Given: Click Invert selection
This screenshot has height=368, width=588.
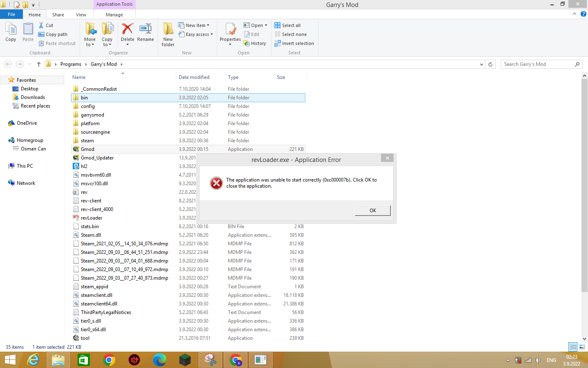Looking at the screenshot, I should click(x=294, y=43).
